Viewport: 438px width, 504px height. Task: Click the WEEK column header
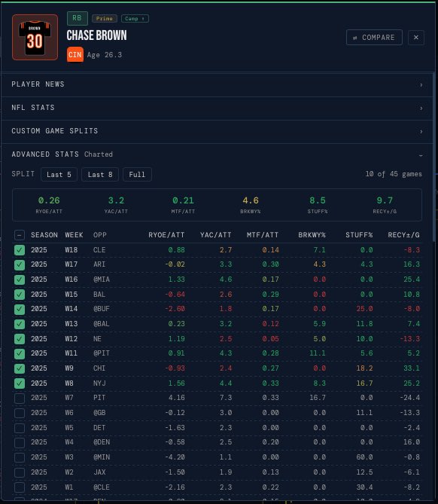(74, 235)
